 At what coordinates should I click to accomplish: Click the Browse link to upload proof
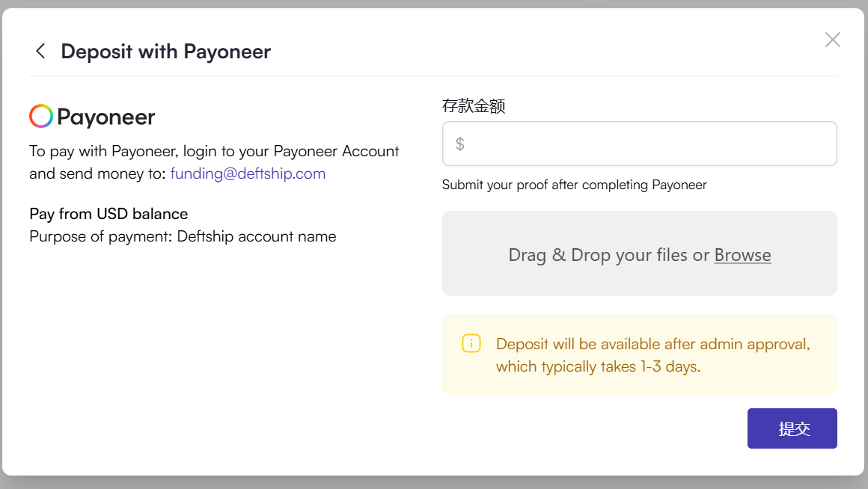pos(742,255)
